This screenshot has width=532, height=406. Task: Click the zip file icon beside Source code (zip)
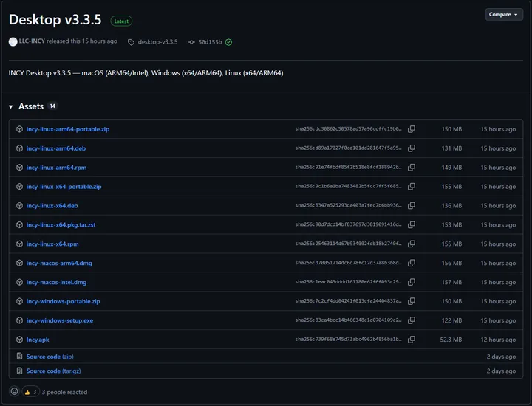click(x=20, y=357)
